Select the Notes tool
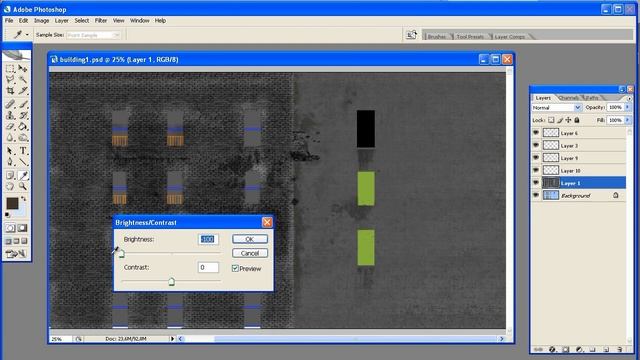The image size is (640, 360). (x=10, y=176)
